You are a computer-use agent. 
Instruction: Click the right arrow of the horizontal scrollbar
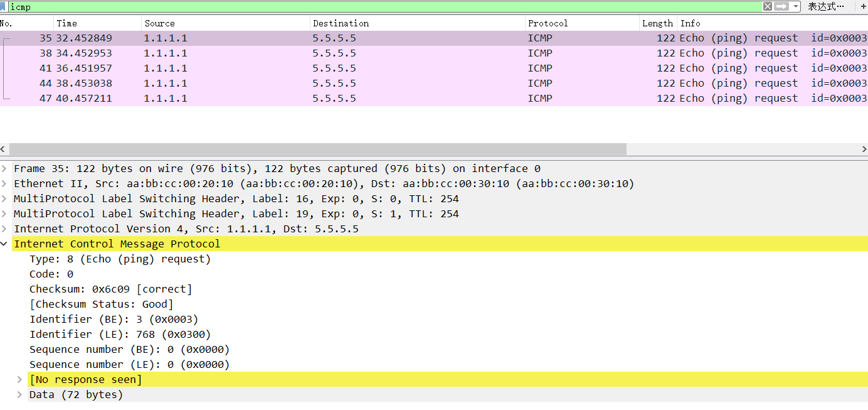[864, 149]
